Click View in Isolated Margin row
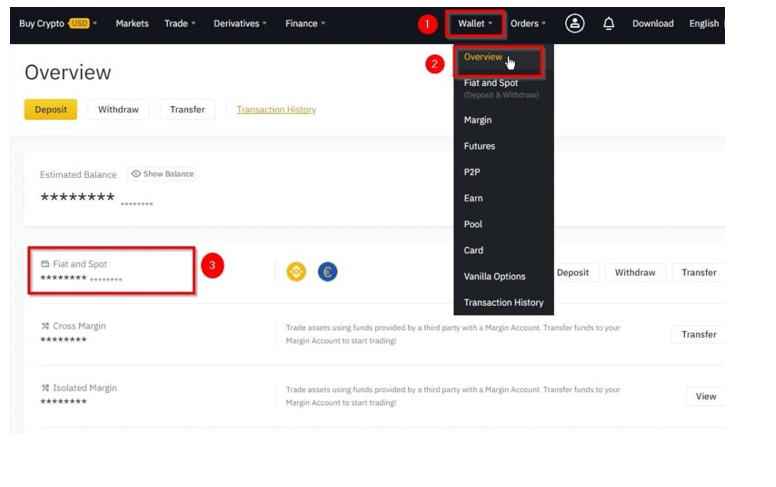 pos(705,396)
